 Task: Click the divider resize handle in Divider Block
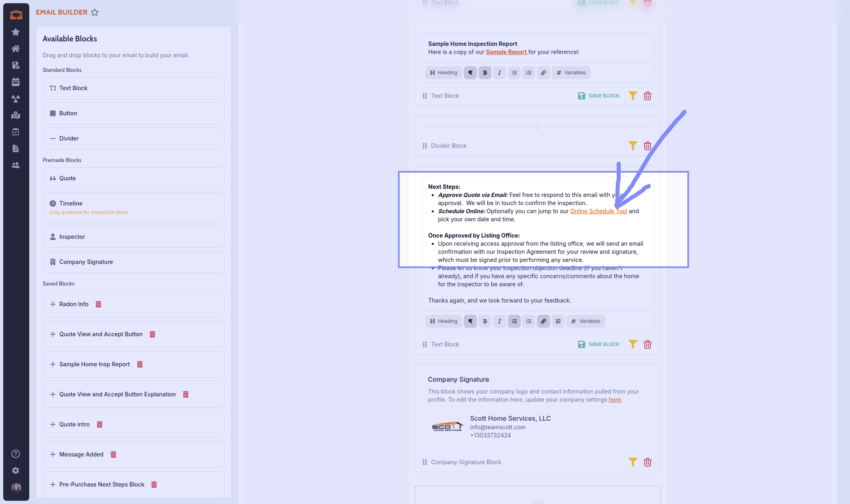point(537,126)
